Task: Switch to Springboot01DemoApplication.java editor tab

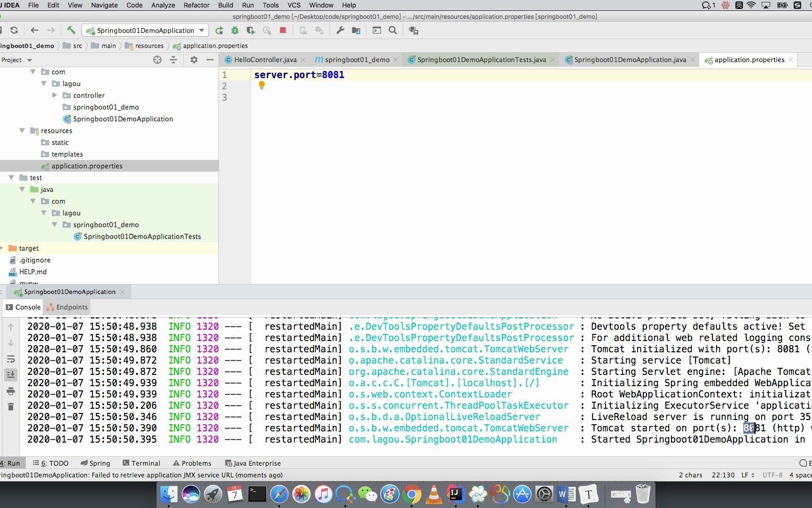Action: pos(630,60)
